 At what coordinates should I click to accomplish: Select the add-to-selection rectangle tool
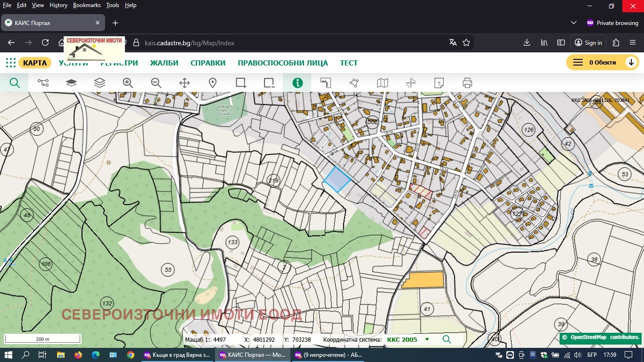click(x=241, y=83)
